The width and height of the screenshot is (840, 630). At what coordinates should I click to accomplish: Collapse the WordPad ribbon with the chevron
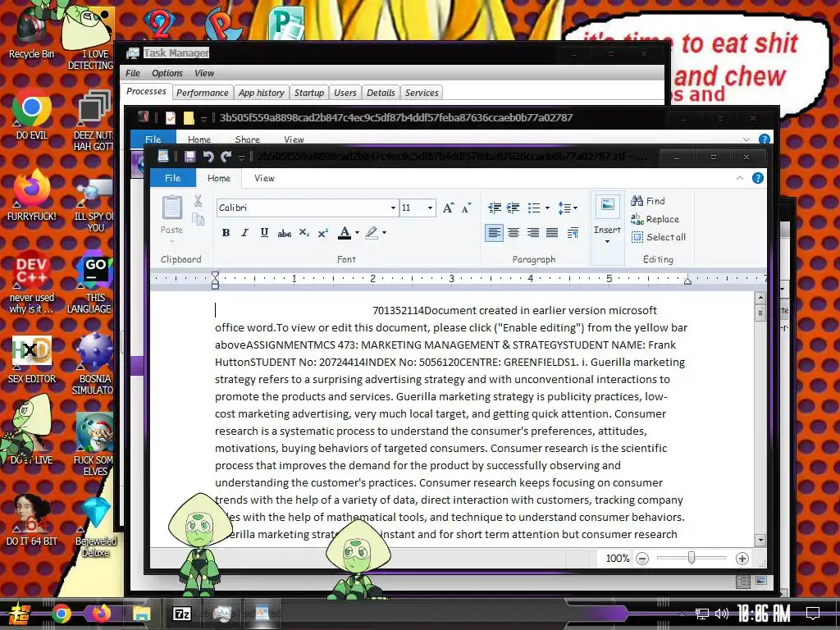click(739, 178)
